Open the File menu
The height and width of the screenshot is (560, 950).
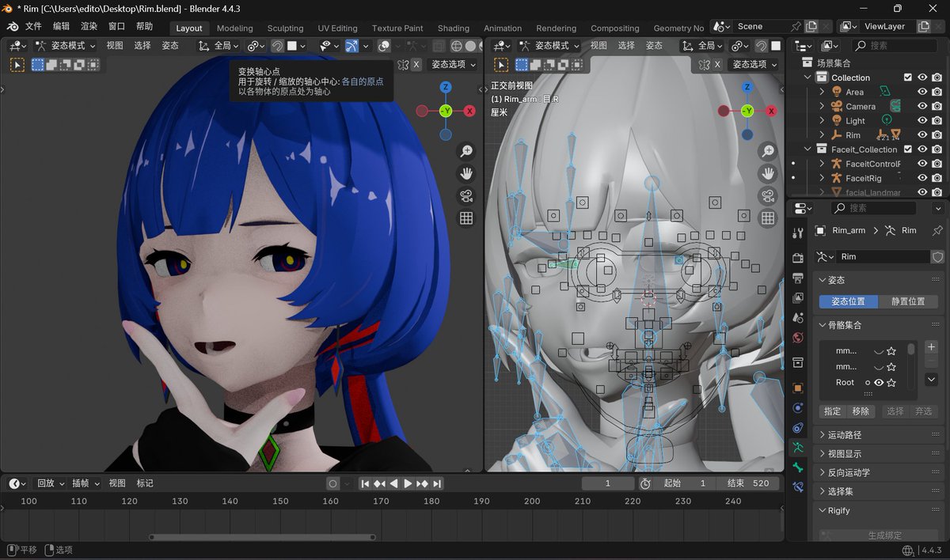[33, 27]
